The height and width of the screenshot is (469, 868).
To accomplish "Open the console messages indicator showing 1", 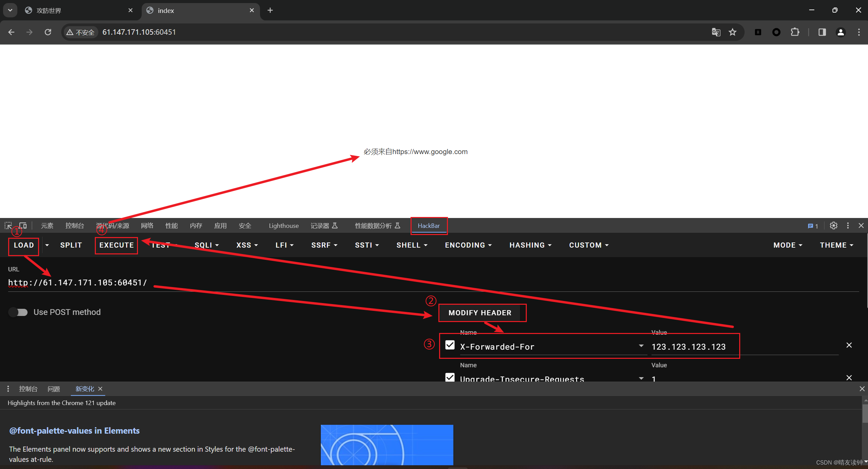I will click(x=813, y=225).
